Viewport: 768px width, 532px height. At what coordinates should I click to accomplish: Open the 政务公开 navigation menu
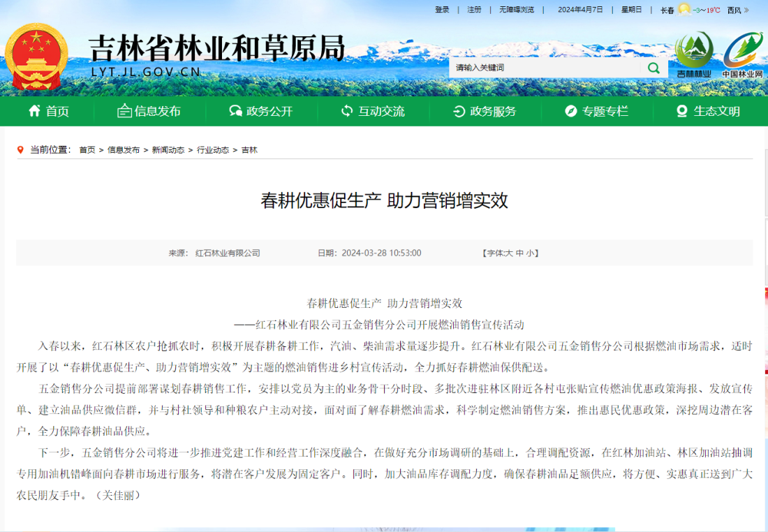point(261,111)
